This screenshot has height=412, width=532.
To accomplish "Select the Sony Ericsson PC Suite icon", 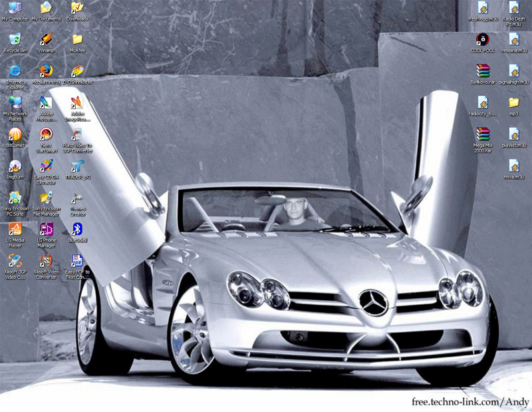I will tap(15, 198).
